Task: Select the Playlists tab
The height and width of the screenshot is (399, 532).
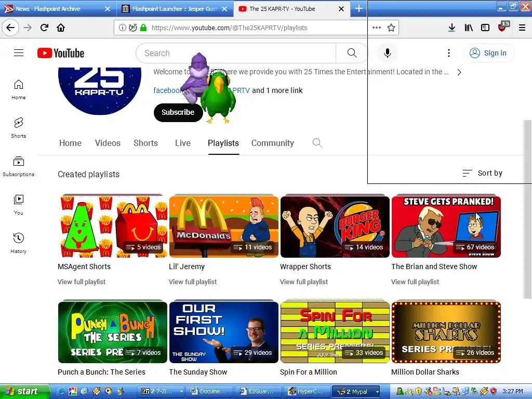Action: click(x=223, y=143)
